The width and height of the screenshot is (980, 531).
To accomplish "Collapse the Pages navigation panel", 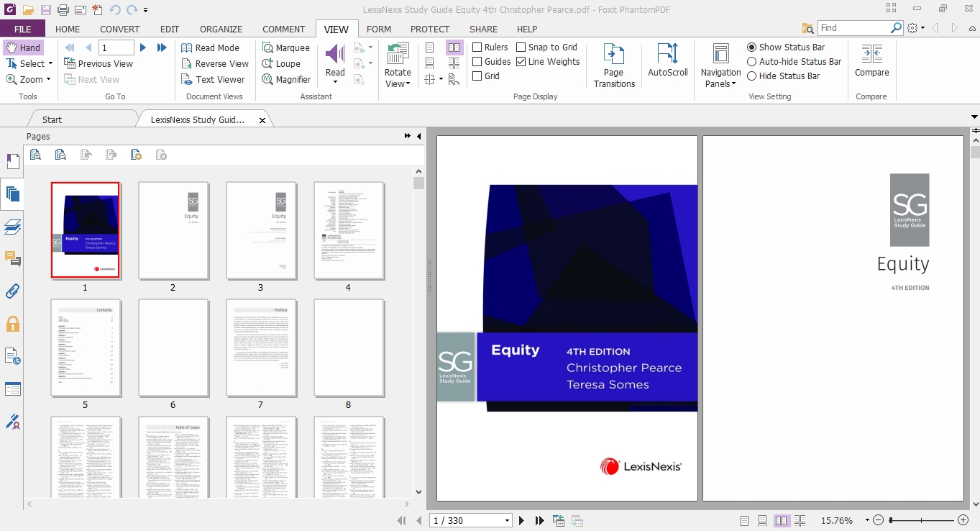I will click(418, 136).
